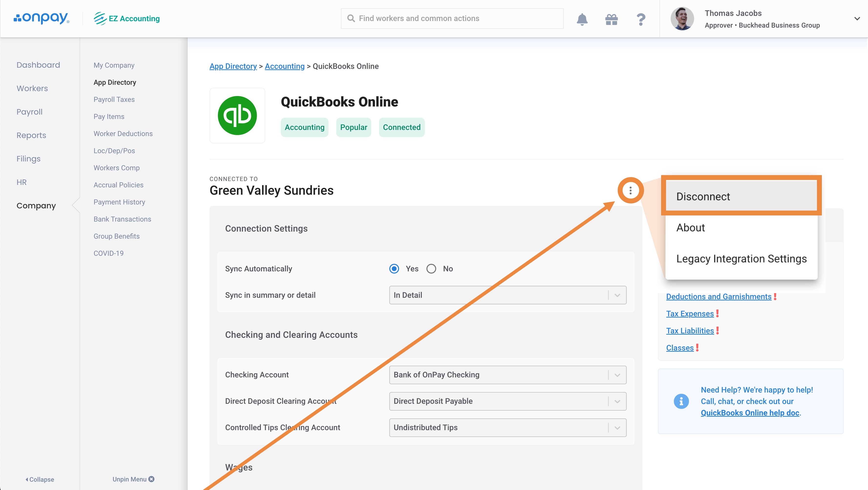The image size is (868, 490).
Task: Open QuickBooks Online help doc link
Action: pyautogui.click(x=750, y=413)
